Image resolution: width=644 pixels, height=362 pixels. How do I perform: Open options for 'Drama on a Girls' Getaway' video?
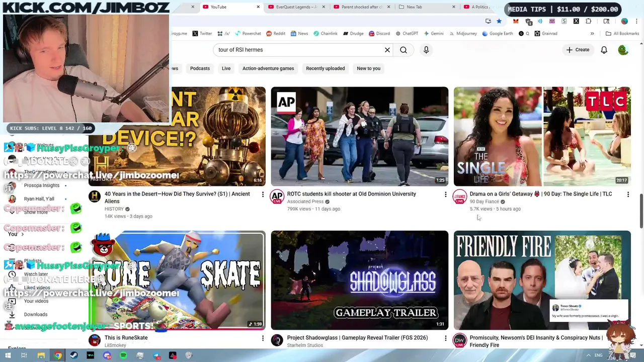[628, 194]
